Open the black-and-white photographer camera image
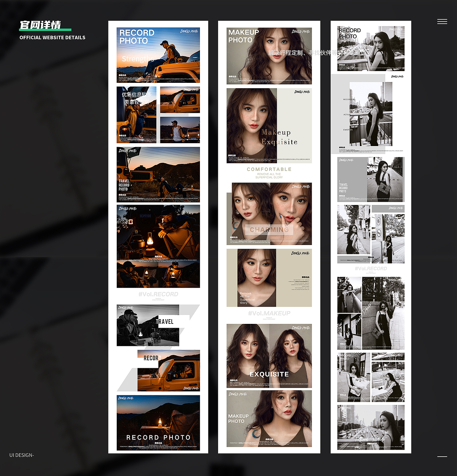457x476 pixels. tap(148, 325)
